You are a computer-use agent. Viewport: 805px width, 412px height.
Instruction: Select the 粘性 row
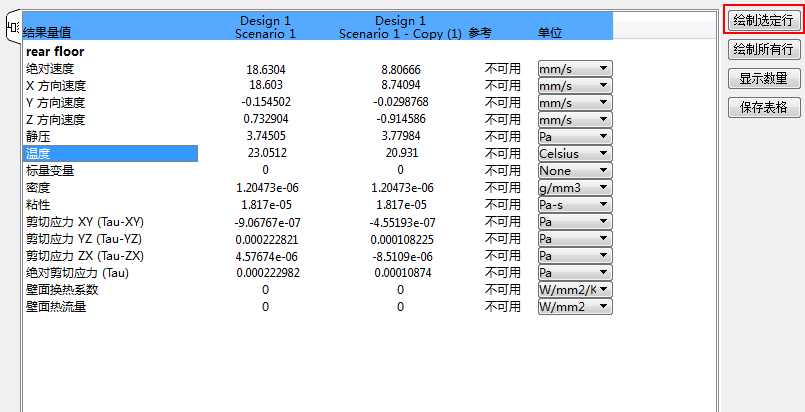(x=38, y=205)
